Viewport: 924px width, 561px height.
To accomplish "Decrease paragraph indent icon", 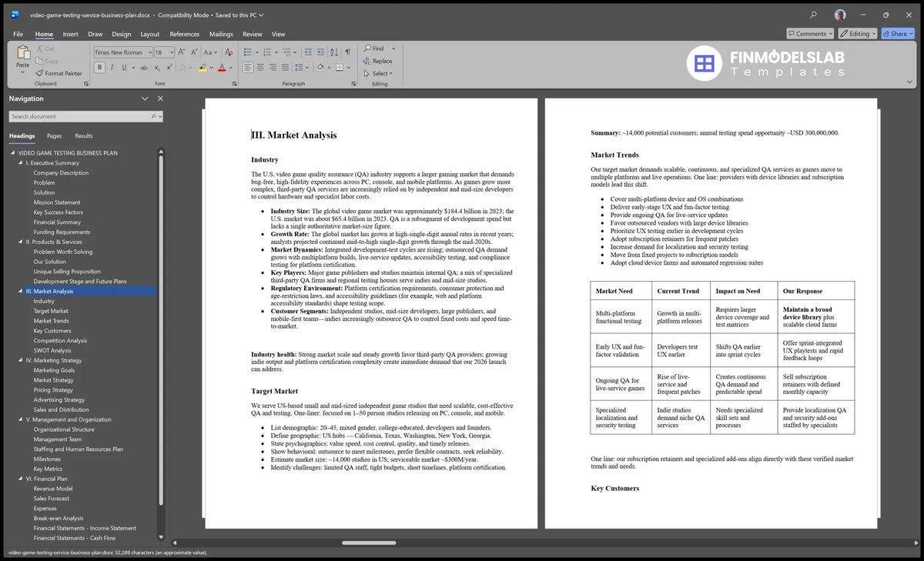I will [309, 52].
